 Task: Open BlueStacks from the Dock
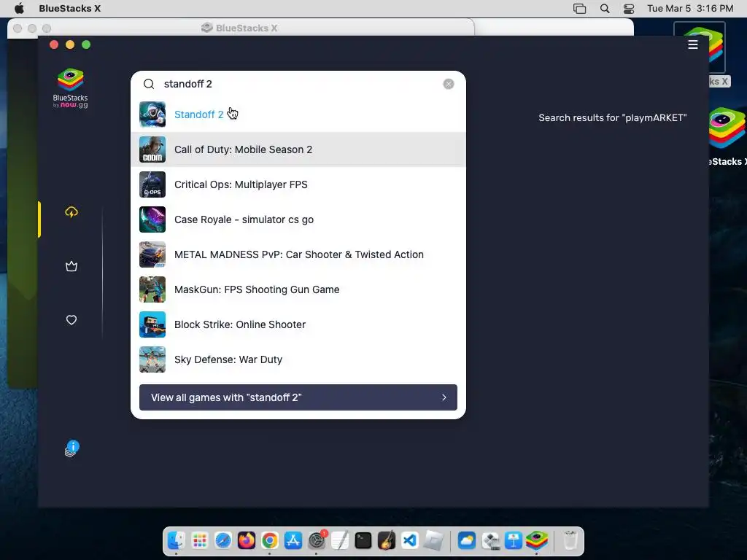[x=537, y=541]
